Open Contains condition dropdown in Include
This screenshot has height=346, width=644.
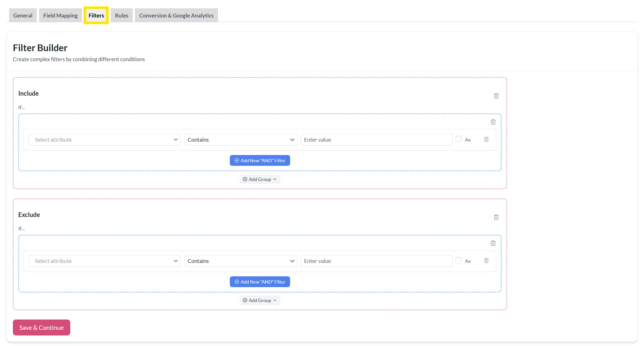click(241, 140)
